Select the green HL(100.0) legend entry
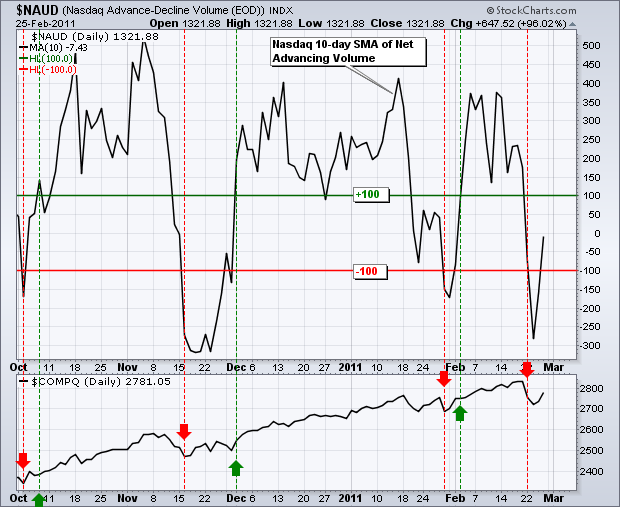 tap(46, 59)
